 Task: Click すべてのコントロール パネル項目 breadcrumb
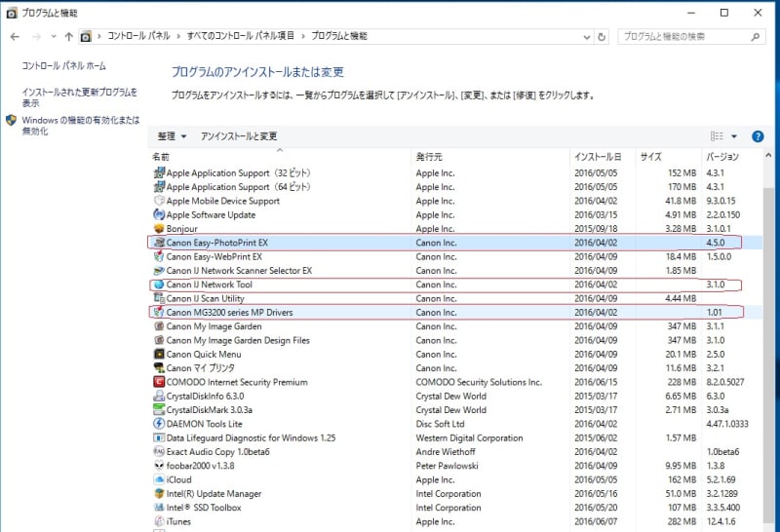click(x=240, y=36)
